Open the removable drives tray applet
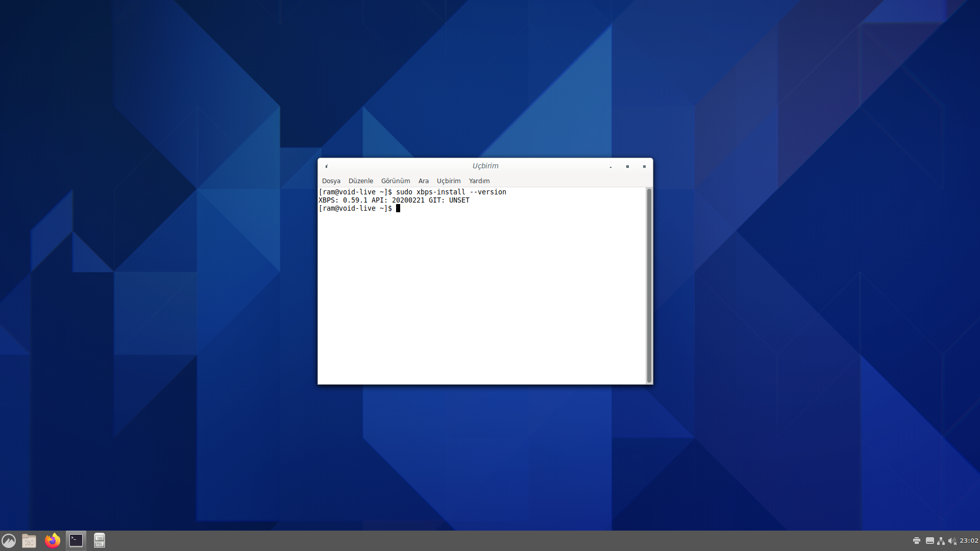This screenshot has width=980, height=551. [930, 541]
